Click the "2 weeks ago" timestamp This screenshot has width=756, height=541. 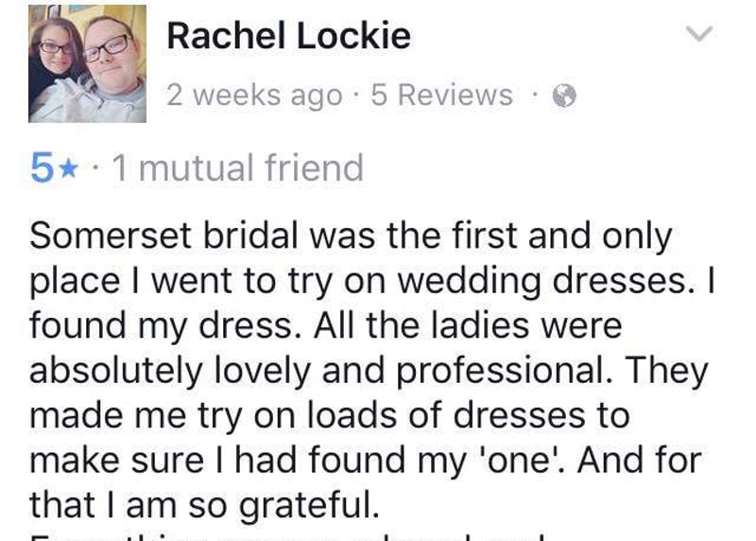click(254, 96)
